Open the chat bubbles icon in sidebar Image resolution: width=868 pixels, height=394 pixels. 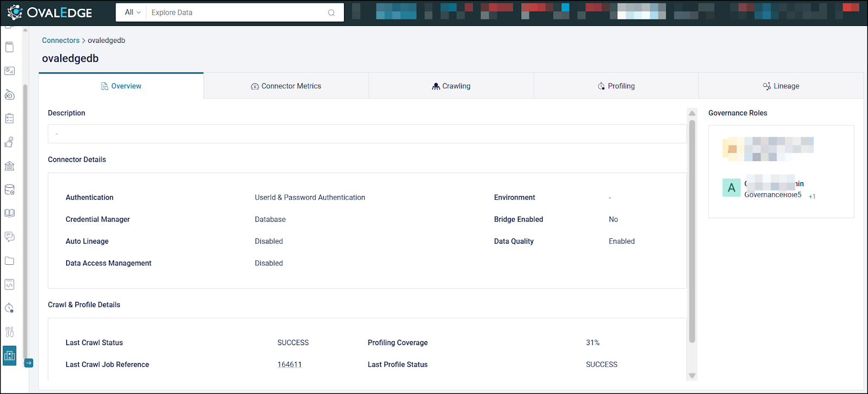pyautogui.click(x=9, y=237)
